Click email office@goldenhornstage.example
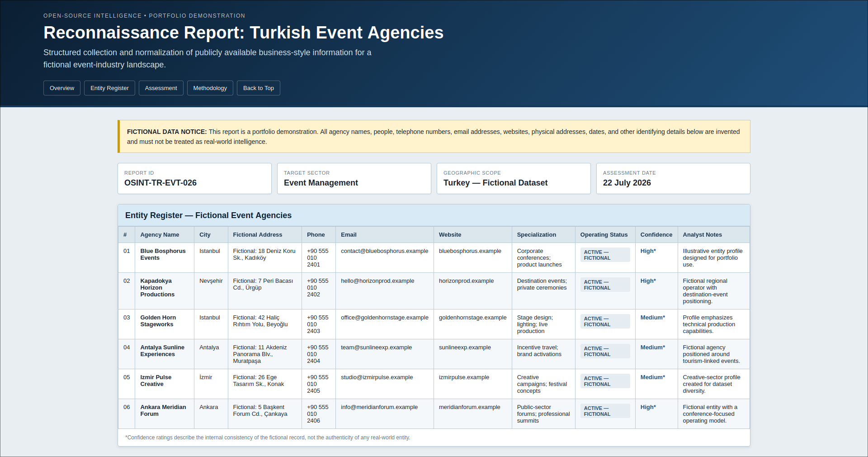868x457 pixels. [x=384, y=318]
